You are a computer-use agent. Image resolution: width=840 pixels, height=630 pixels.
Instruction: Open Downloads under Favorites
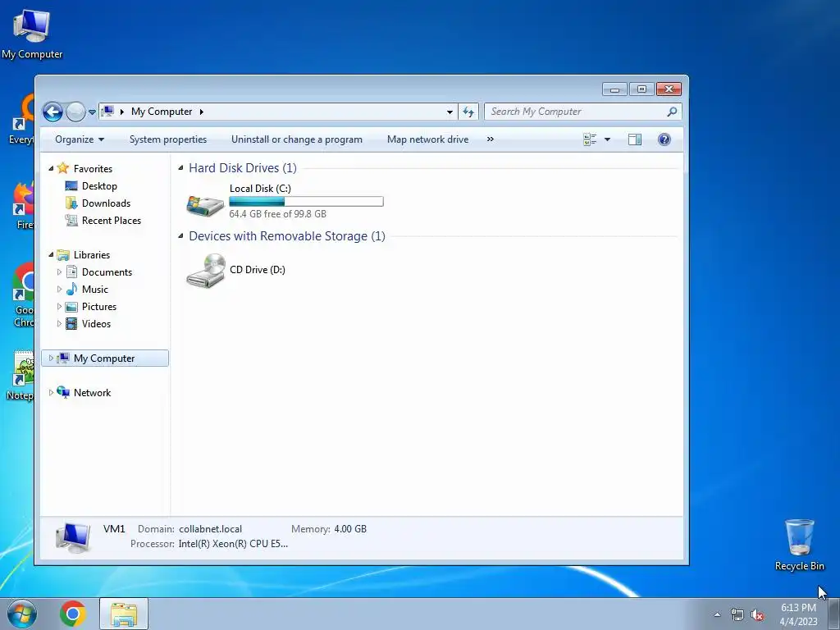(x=106, y=203)
